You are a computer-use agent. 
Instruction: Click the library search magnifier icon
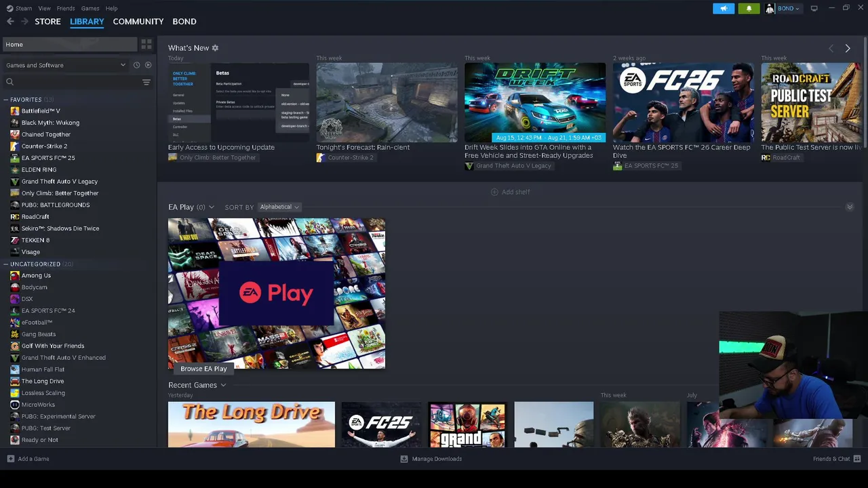click(x=9, y=82)
